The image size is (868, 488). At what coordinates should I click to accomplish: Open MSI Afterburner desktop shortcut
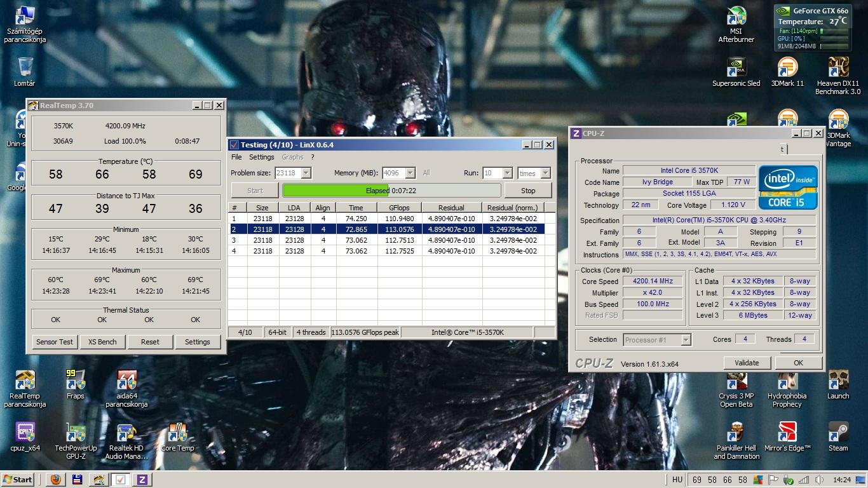pos(736,25)
